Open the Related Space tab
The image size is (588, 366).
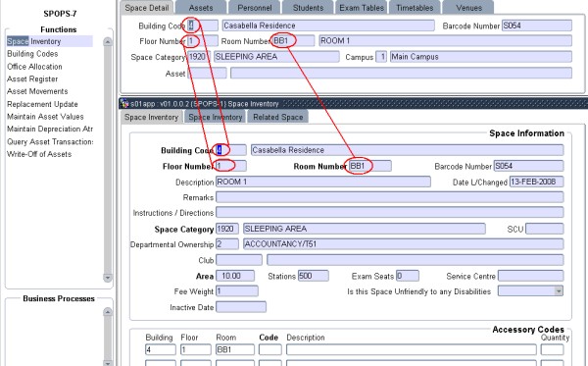coord(278,117)
